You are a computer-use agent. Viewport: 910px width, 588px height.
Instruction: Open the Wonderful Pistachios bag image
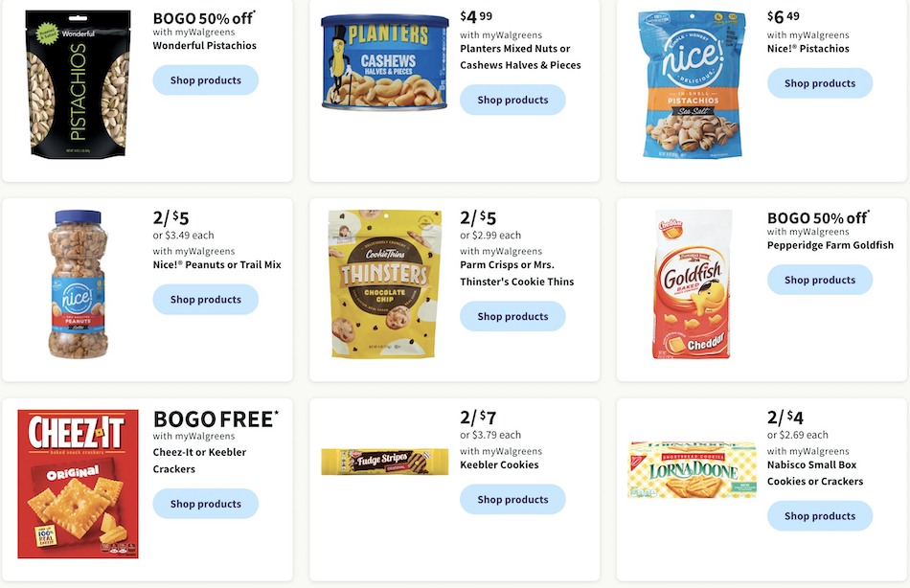click(x=79, y=84)
